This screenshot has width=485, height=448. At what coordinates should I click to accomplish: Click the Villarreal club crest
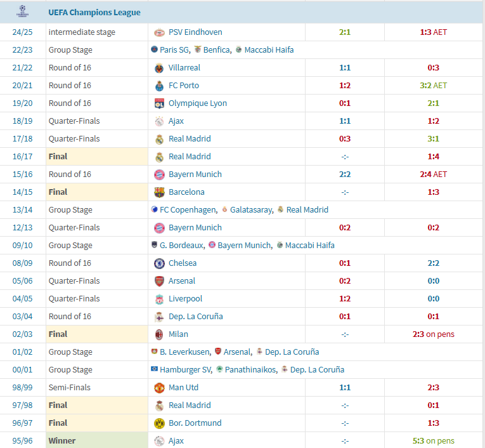(x=159, y=68)
